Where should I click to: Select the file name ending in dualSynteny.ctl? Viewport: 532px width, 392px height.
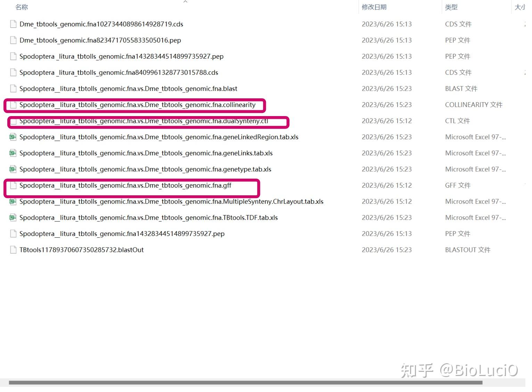click(144, 121)
